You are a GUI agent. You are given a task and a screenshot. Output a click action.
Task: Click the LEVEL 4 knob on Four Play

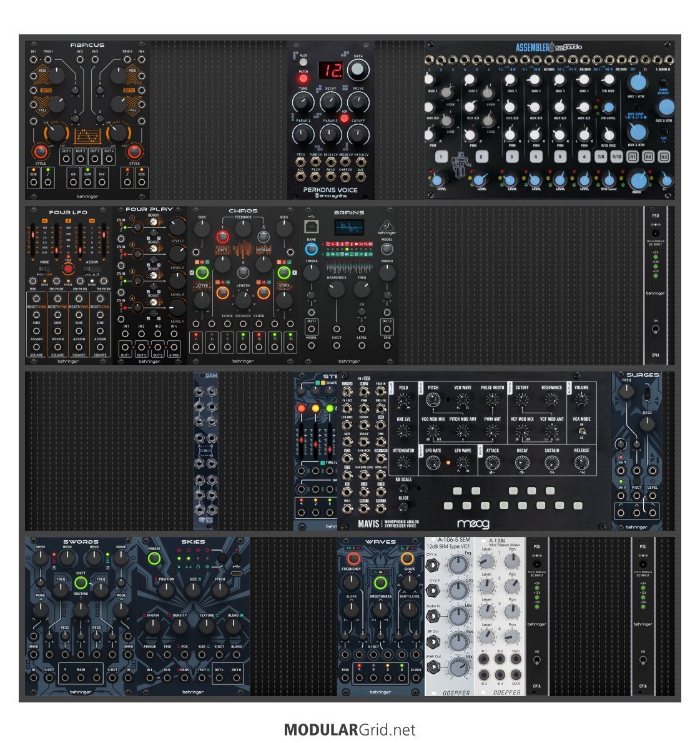click(x=177, y=308)
